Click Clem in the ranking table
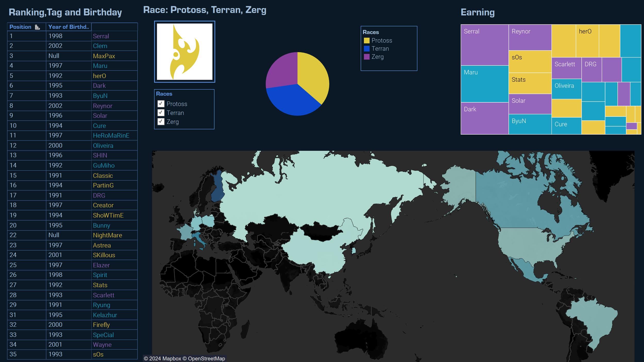 [100, 46]
